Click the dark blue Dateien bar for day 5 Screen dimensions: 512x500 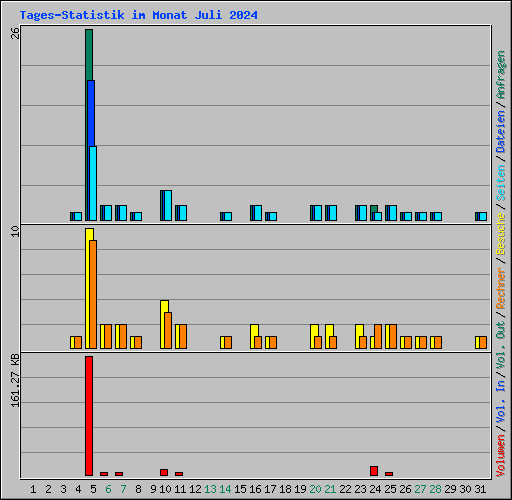[92, 113]
